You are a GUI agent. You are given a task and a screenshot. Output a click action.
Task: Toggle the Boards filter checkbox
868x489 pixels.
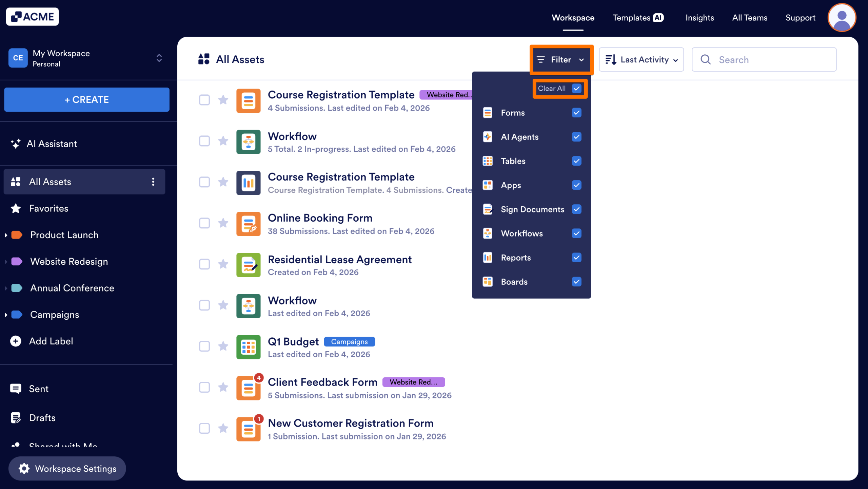coord(576,281)
